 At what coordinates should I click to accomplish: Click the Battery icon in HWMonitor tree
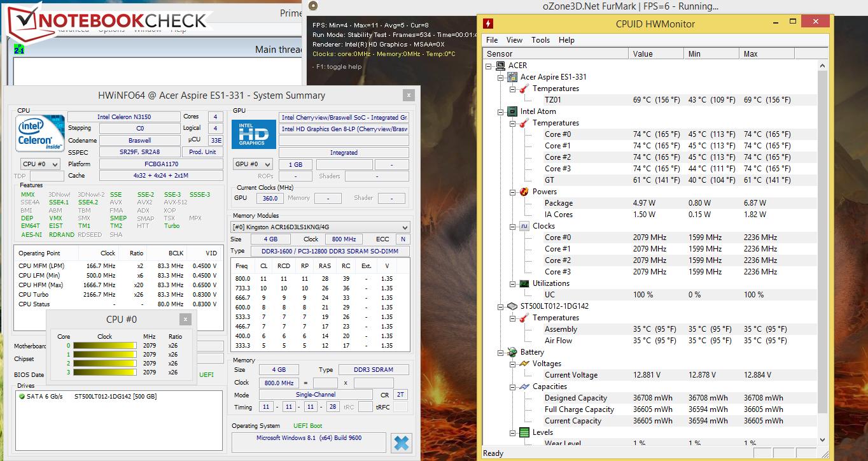[x=512, y=352]
